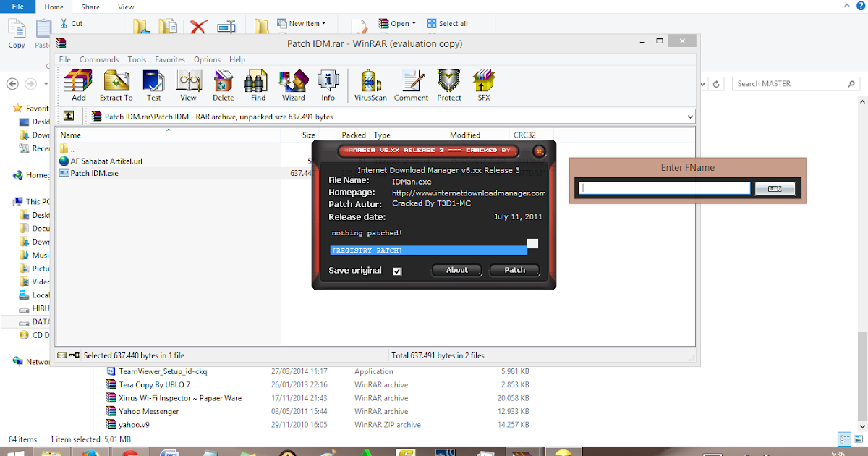The height and width of the screenshot is (456, 868).
Task: Click the Rename icon in Explorer ribbon
Action: [226, 28]
